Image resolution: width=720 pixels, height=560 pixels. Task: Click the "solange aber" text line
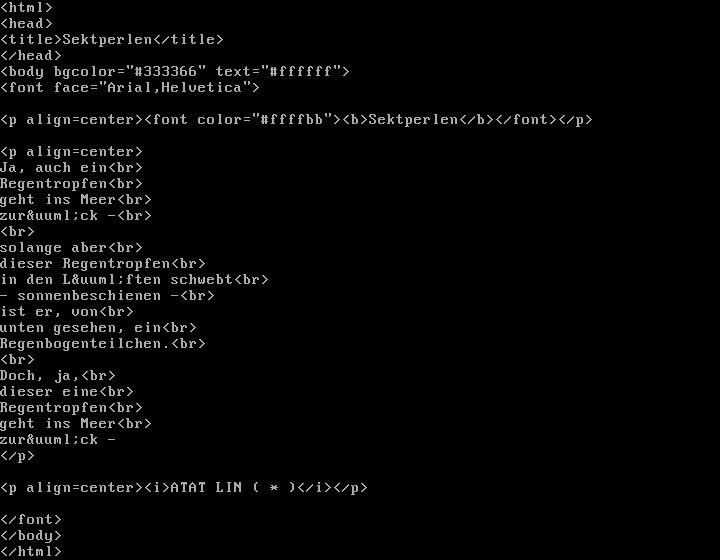[x=71, y=248]
